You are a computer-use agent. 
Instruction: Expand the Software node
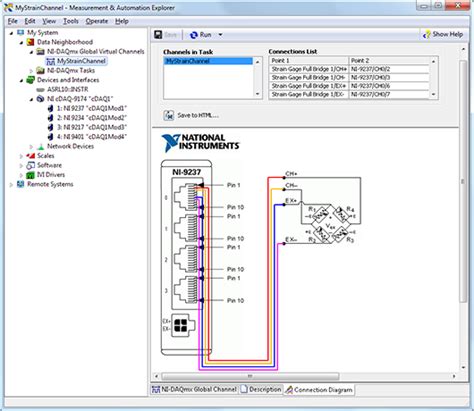tap(22, 165)
